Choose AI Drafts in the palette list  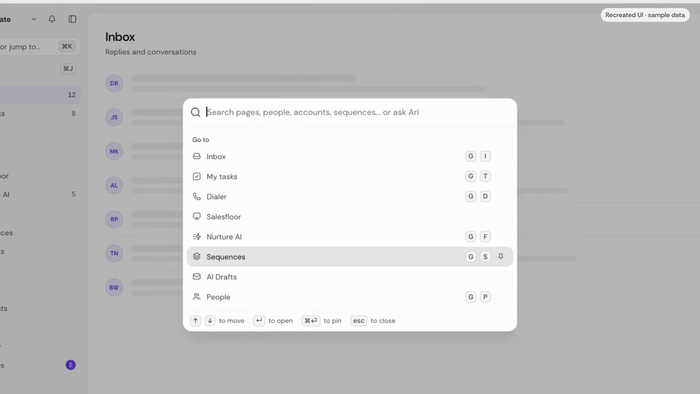point(350,277)
